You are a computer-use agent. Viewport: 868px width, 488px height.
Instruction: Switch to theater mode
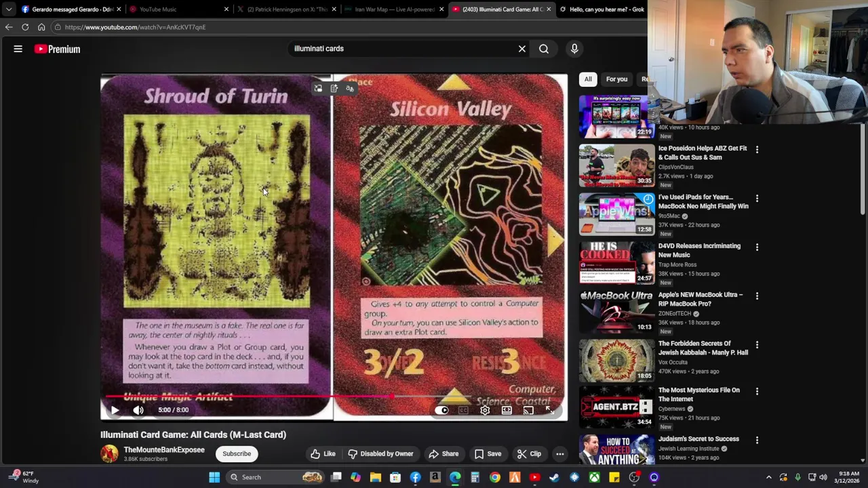[507, 410]
